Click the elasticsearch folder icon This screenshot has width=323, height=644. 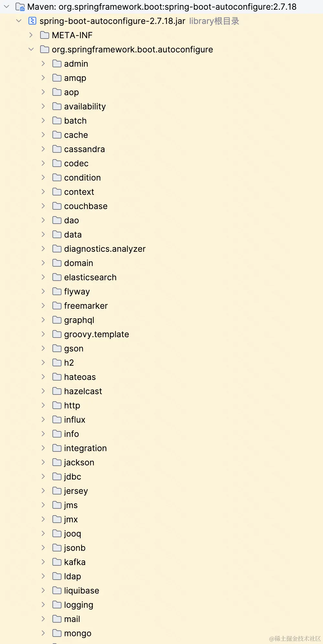click(57, 277)
